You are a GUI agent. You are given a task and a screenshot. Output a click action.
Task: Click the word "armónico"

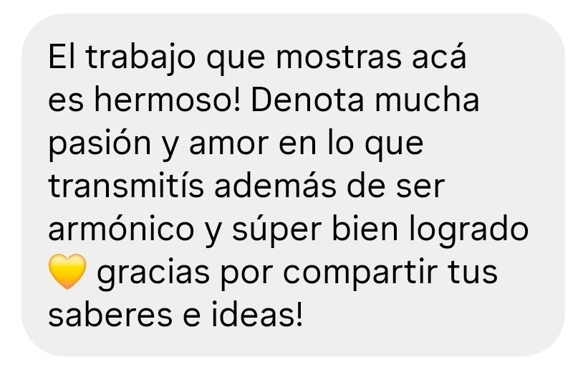click(121, 229)
